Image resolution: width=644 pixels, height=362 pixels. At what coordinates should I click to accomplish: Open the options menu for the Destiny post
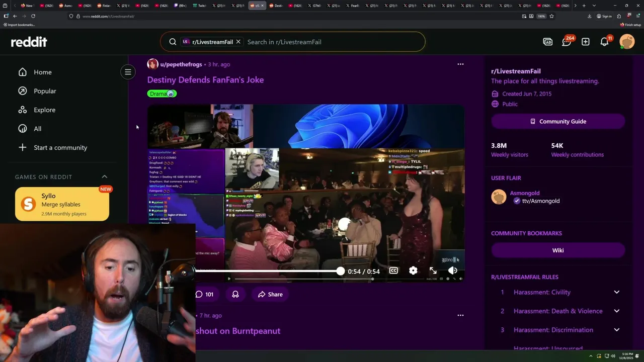point(460,64)
